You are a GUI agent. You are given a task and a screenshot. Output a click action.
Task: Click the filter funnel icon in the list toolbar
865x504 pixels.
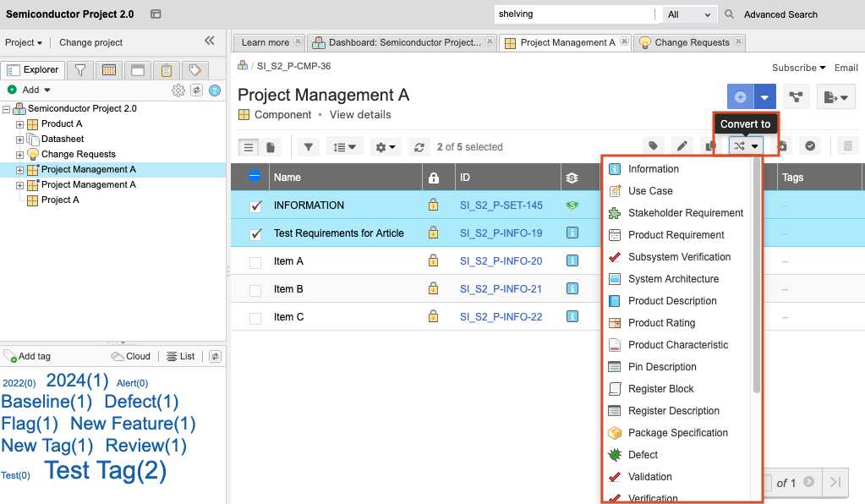point(309,147)
